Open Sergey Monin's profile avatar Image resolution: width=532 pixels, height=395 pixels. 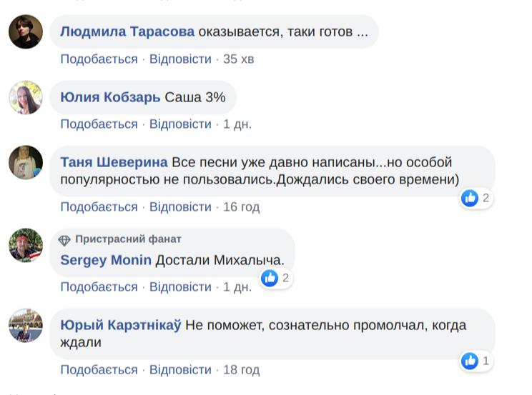pos(25,246)
